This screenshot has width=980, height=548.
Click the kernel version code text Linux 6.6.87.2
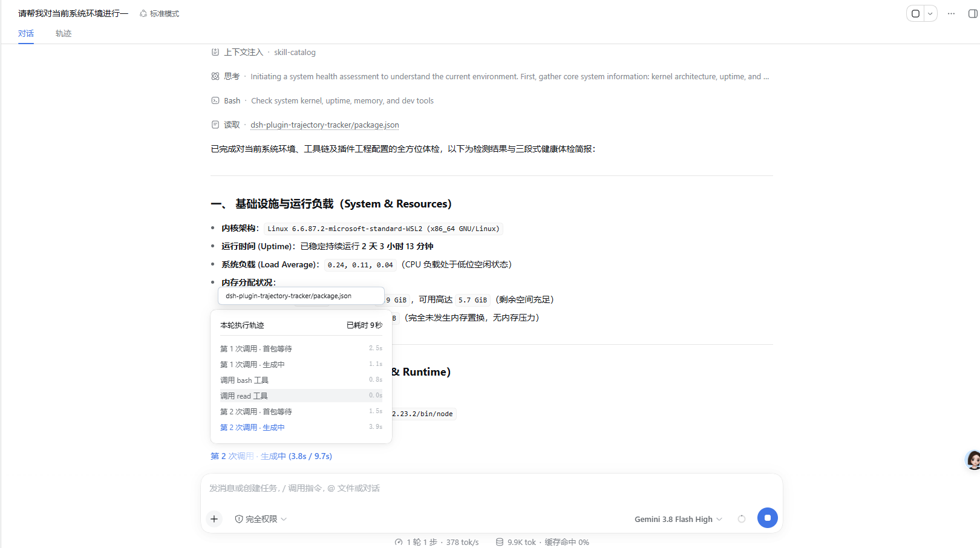(384, 229)
